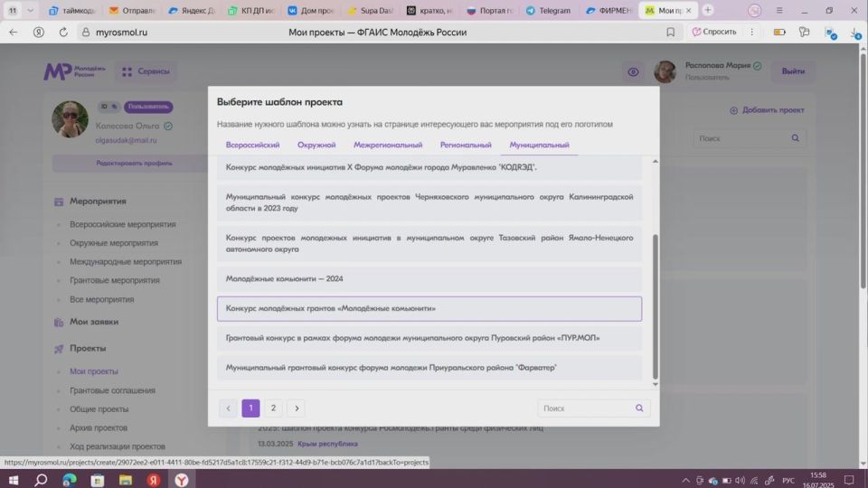Select the Окружной template tab
The image size is (868, 488).
tap(316, 145)
